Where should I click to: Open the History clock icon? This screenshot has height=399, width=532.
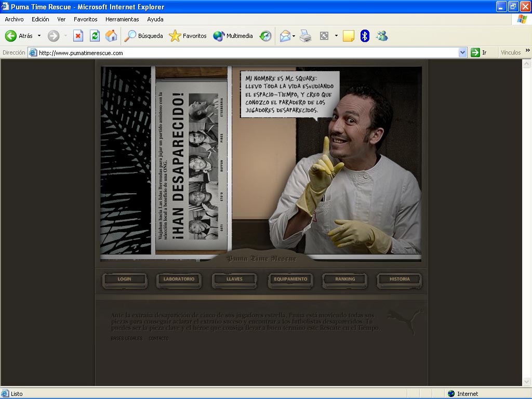(x=265, y=36)
